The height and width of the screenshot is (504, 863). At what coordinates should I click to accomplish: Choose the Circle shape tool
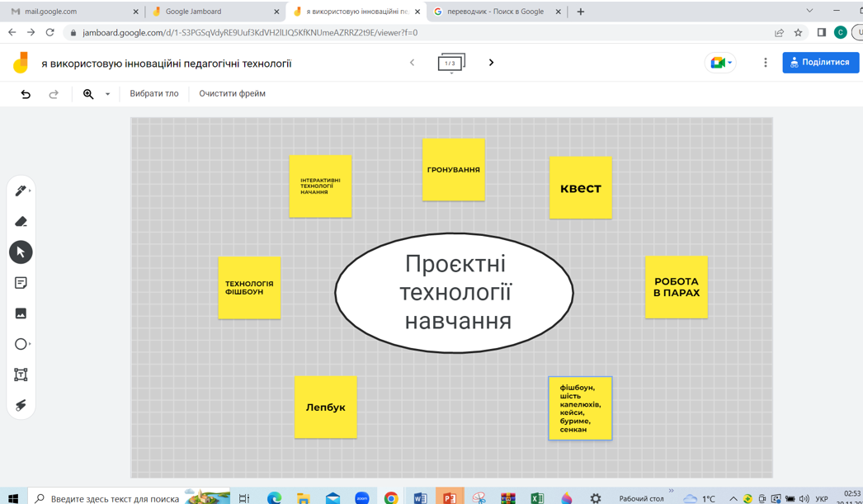(21, 344)
